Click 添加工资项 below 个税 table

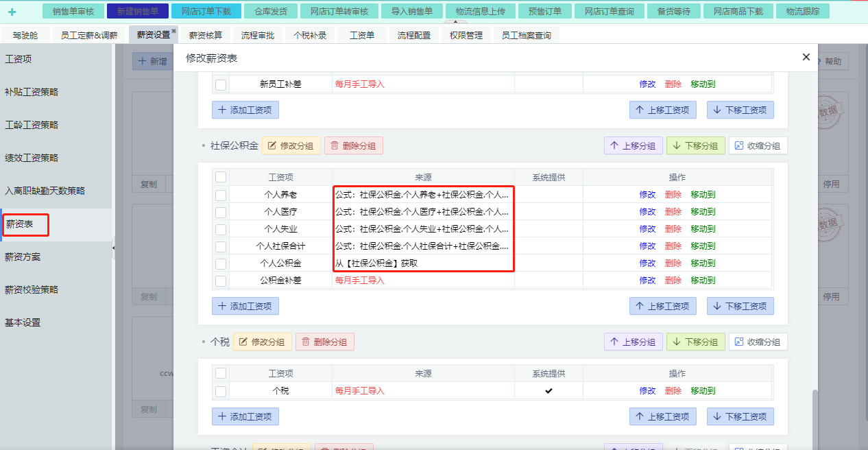pos(245,416)
